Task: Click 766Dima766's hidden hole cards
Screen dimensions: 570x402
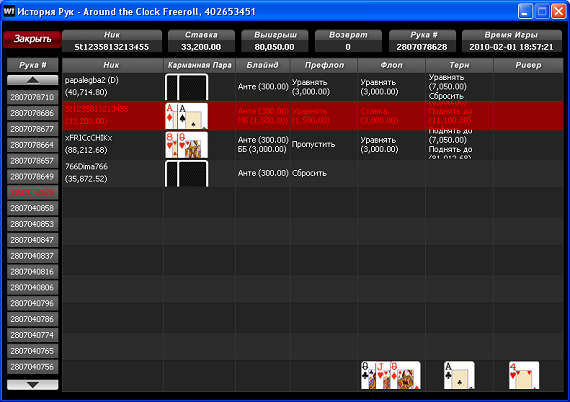Action: coord(186,174)
